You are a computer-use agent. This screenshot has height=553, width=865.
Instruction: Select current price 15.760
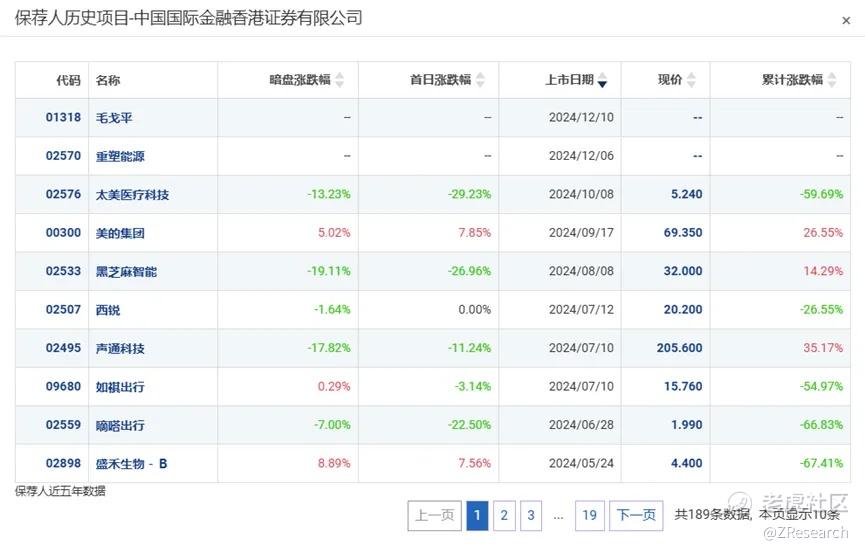click(x=683, y=386)
